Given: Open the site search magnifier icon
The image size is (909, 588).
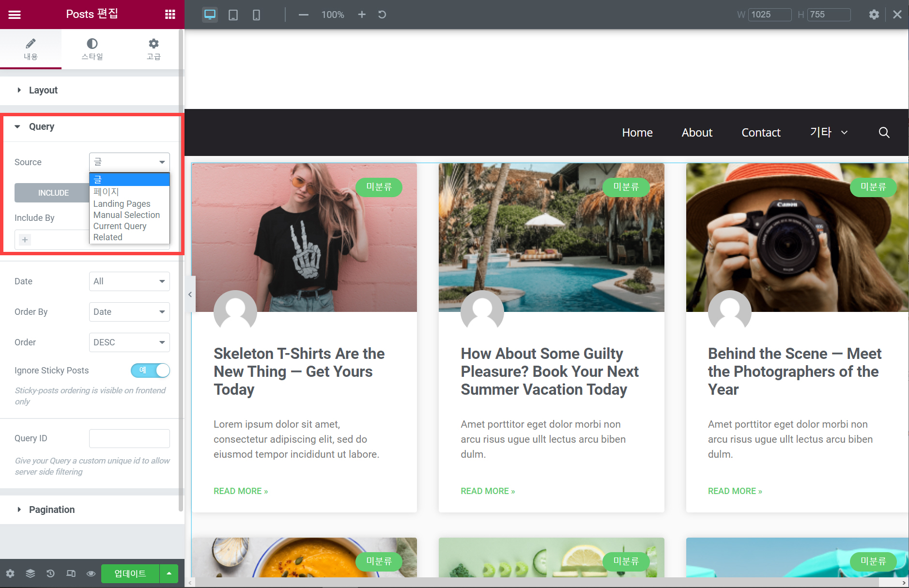Looking at the screenshot, I should (x=884, y=133).
